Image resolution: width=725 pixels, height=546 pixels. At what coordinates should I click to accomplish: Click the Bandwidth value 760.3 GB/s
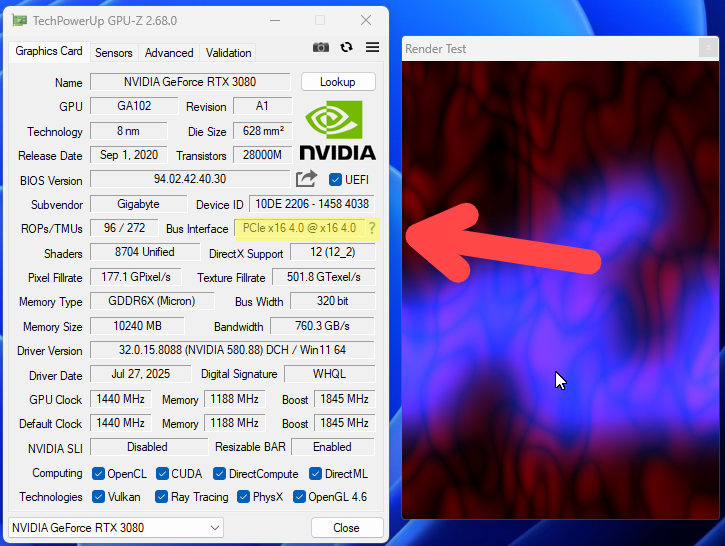pos(322,326)
